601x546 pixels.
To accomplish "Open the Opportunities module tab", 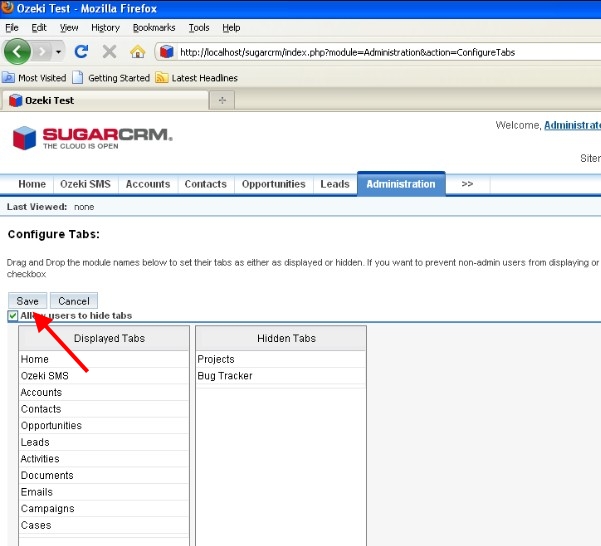I will (x=274, y=184).
